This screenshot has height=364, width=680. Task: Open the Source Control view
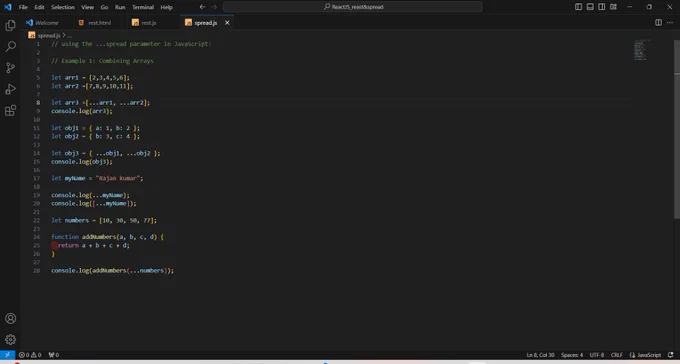click(10, 68)
